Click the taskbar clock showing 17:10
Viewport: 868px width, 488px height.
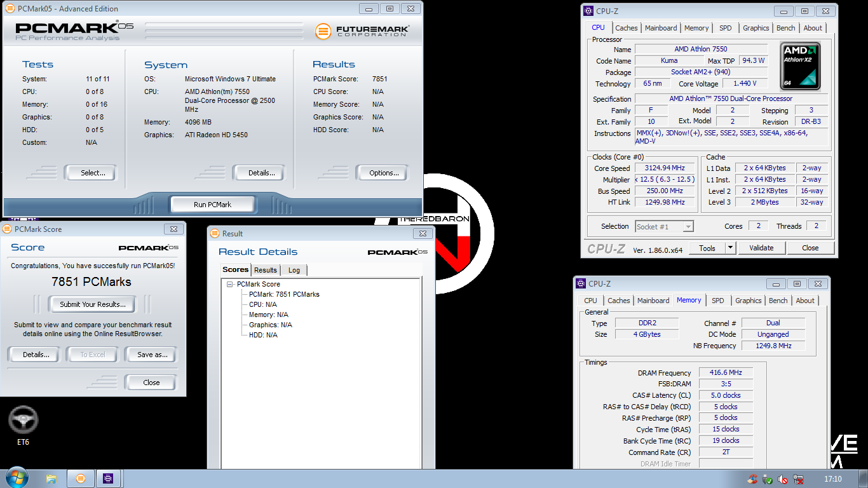(832, 479)
